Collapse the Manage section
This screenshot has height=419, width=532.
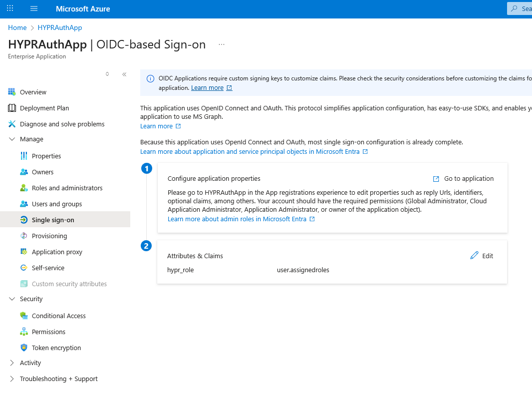(x=12, y=139)
